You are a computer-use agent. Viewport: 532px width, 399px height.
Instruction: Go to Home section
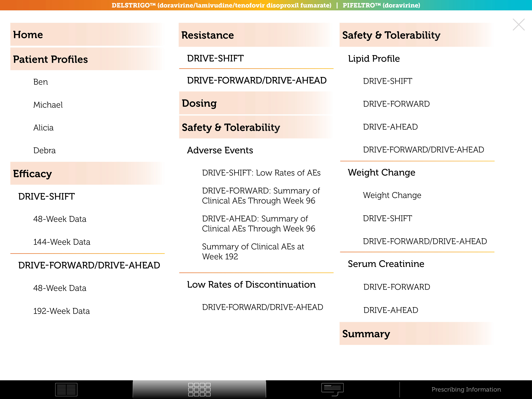click(28, 35)
